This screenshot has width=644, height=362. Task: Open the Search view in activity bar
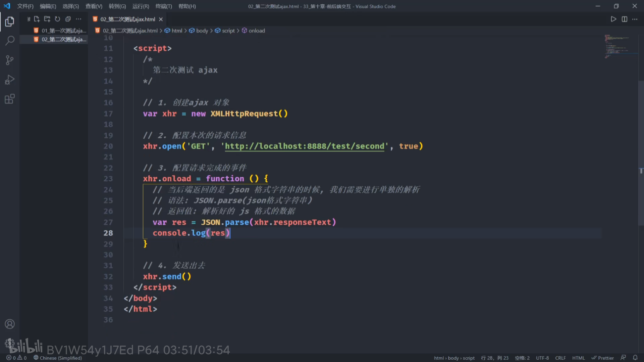click(9, 41)
